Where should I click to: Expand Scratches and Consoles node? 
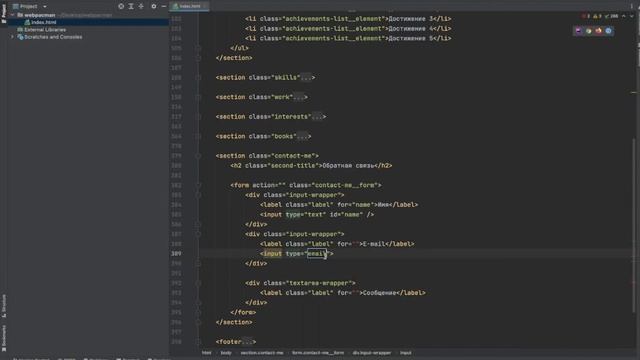point(12,37)
